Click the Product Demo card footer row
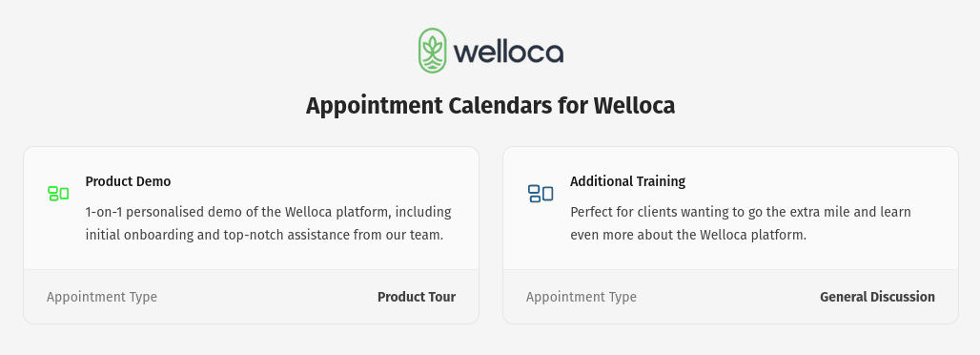980x355 pixels. coord(252,297)
